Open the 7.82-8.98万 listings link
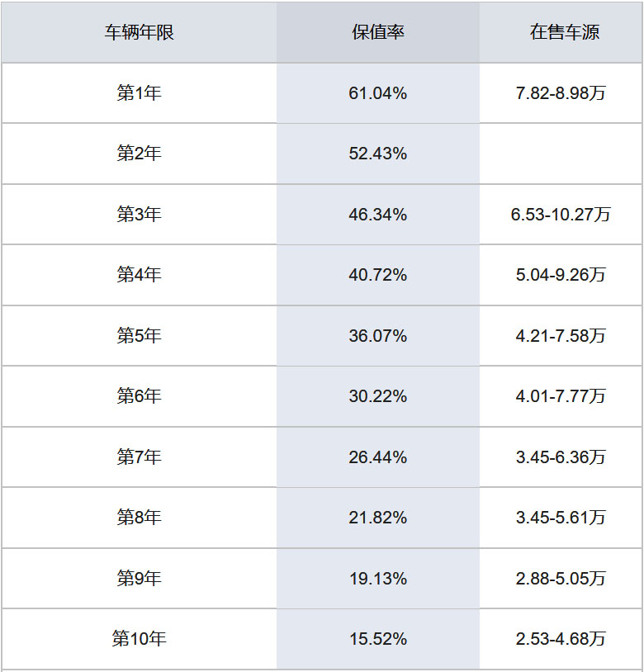The height and width of the screenshot is (672, 644). click(x=561, y=93)
